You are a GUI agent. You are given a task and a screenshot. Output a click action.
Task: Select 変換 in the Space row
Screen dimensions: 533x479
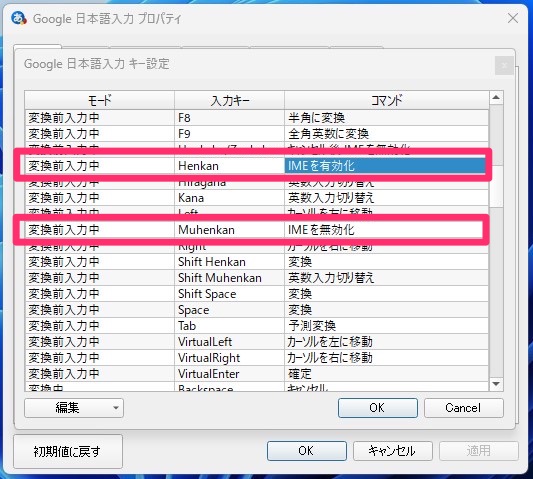click(x=386, y=310)
